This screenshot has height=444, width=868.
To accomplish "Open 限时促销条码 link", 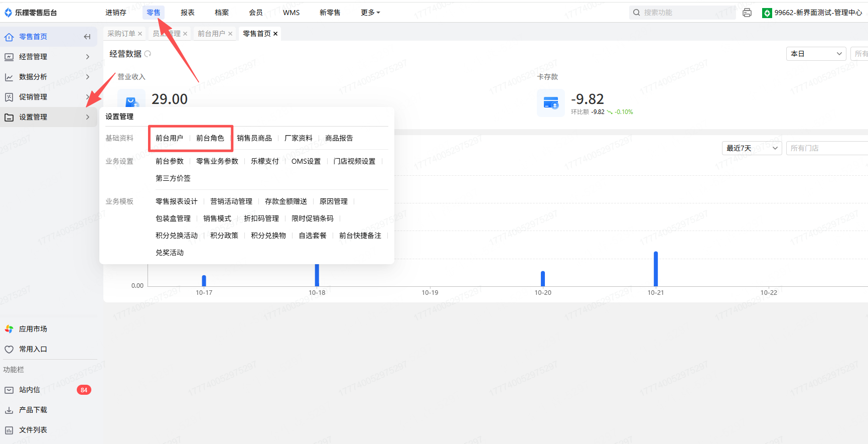I will point(313,218).
